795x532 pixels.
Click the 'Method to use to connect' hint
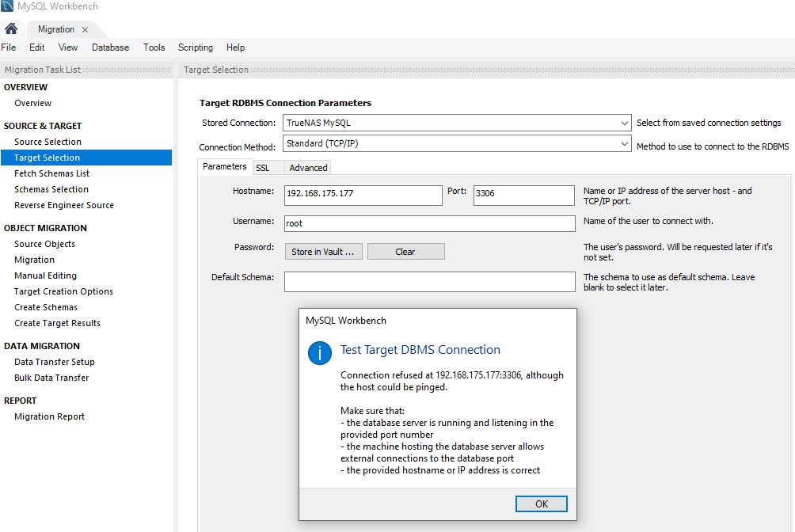[x=713, y=146]
